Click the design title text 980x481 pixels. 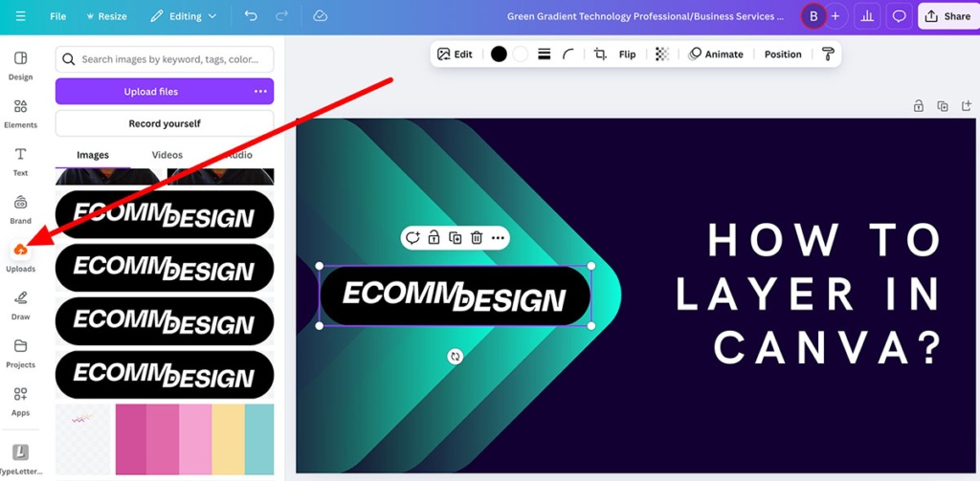pos(645,16)
